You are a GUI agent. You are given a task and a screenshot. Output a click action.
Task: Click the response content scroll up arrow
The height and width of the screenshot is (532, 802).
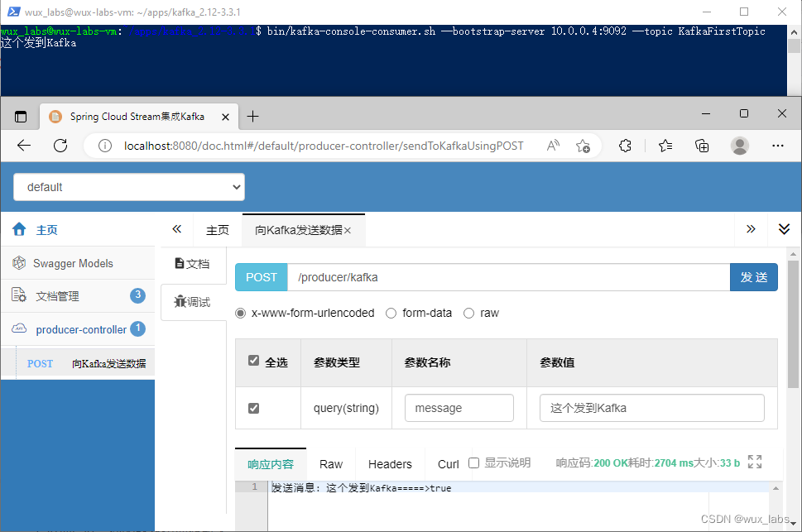click(776, 488)
